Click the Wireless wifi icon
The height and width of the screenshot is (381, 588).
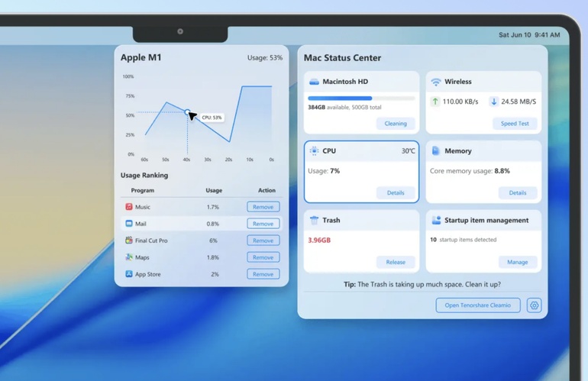[436, 82]
